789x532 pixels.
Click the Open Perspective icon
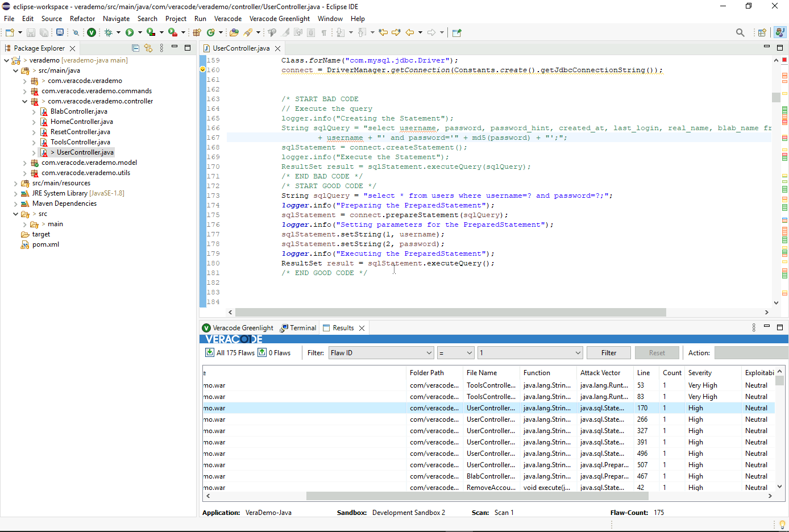pos(762,32)
